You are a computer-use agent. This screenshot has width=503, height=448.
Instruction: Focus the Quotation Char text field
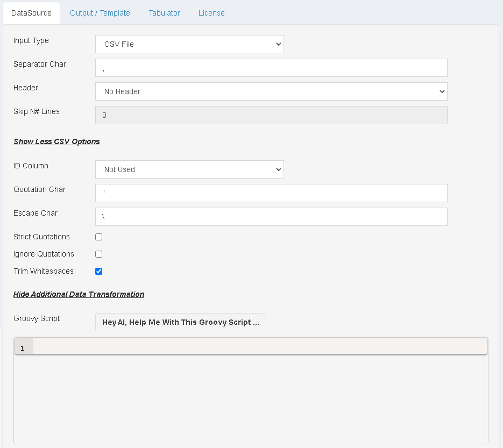pyautogui.click(x=271, y=193)
